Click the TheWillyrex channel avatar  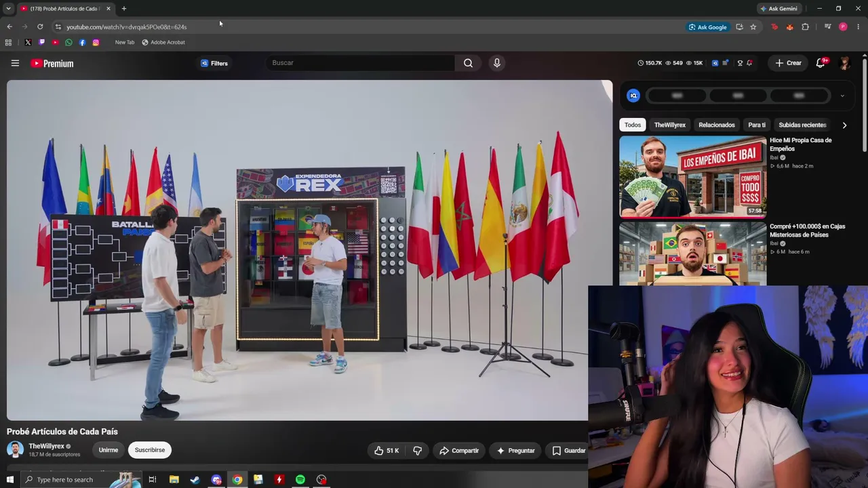coord(15,449)
